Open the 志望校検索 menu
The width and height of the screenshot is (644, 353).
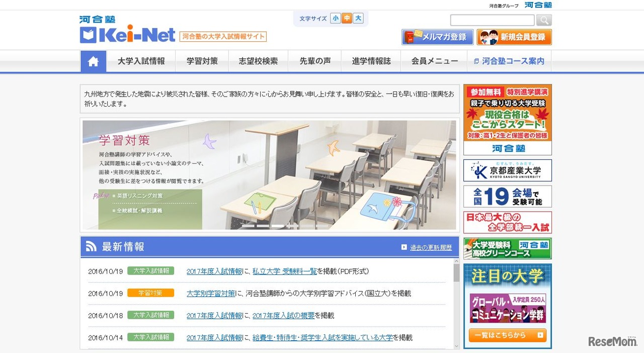pyautogui.click(x=258, y=61)
